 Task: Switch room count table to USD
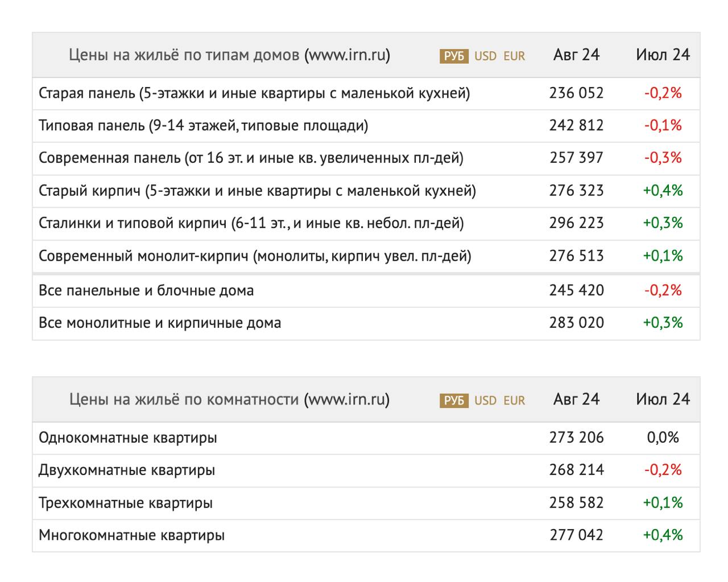tap(485, 401)
